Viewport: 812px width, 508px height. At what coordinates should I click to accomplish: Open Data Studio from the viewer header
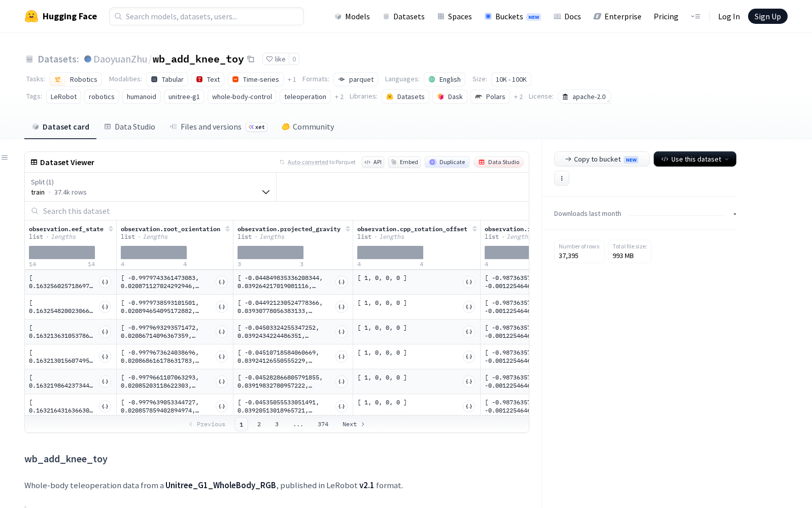click(499, 162)
